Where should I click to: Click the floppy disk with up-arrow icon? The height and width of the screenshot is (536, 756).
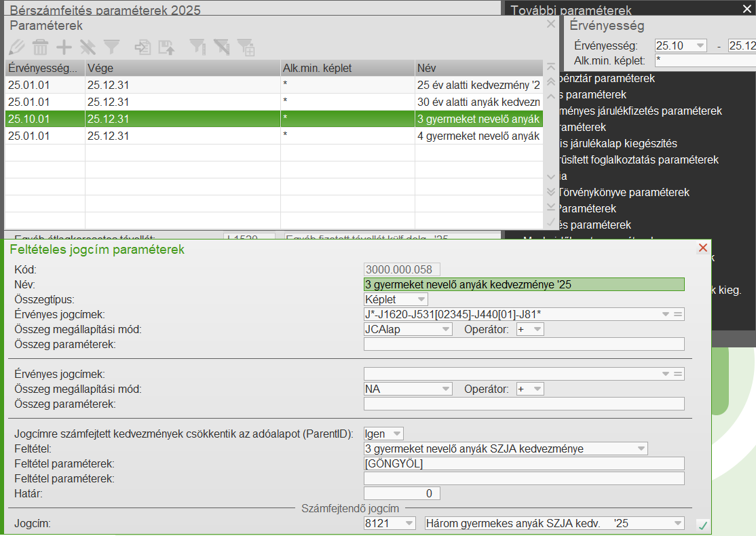point(166,47)
